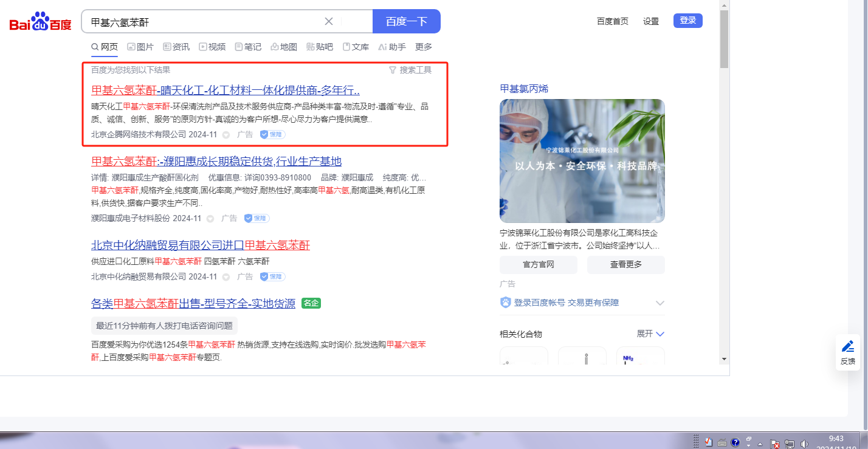Expand the 相关化合物 section with 展开
The width and height of the screenshot is (868, 449).
[650, 334]
